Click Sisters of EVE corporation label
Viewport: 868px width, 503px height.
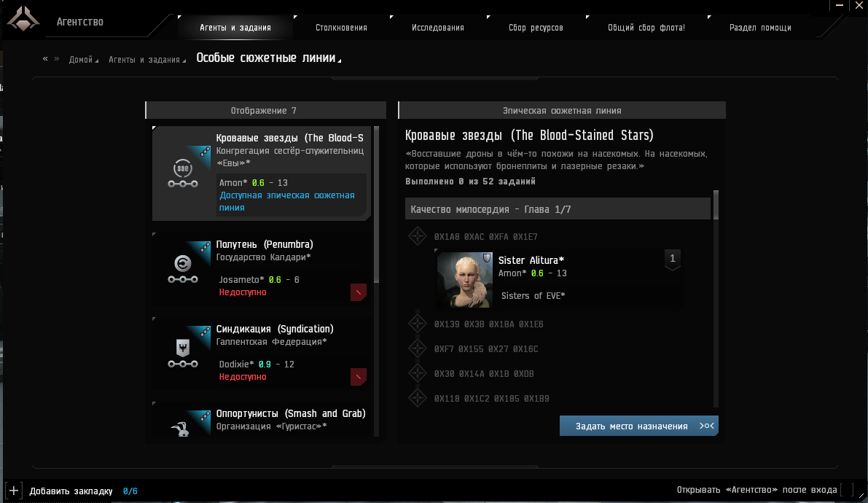(x=533, y=296)
